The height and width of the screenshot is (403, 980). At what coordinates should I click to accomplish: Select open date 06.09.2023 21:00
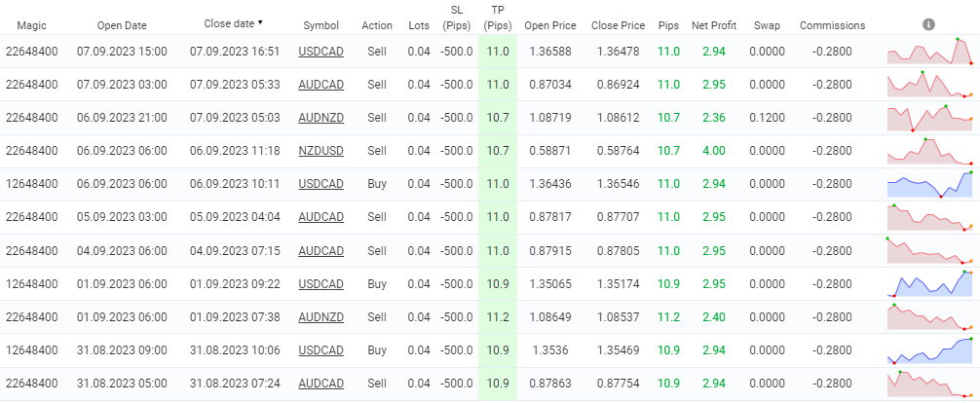122,118
